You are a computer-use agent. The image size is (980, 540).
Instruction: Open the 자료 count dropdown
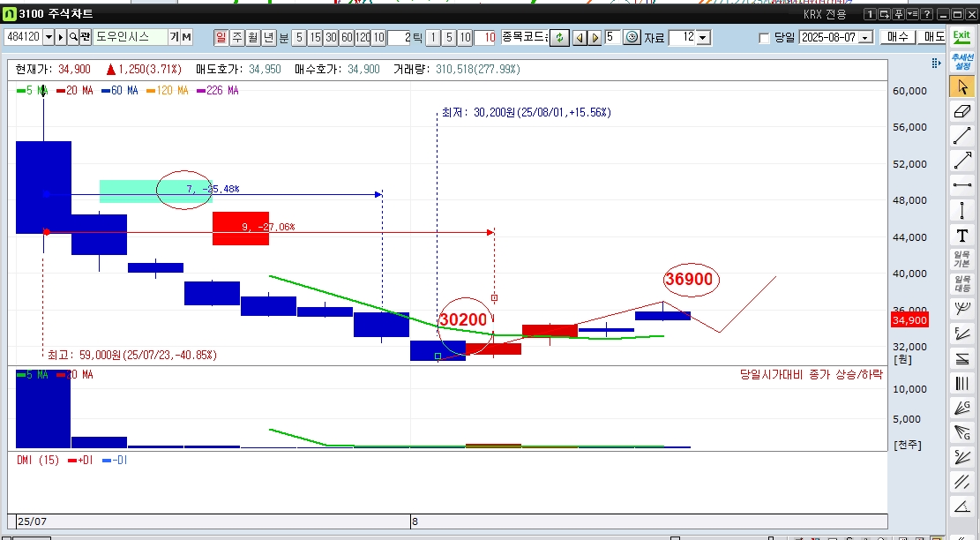[x=702, y=37]
